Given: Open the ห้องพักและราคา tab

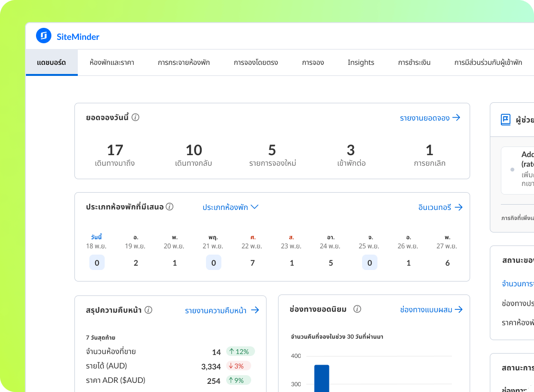Looking at the screenshot, I should (111, 62).
